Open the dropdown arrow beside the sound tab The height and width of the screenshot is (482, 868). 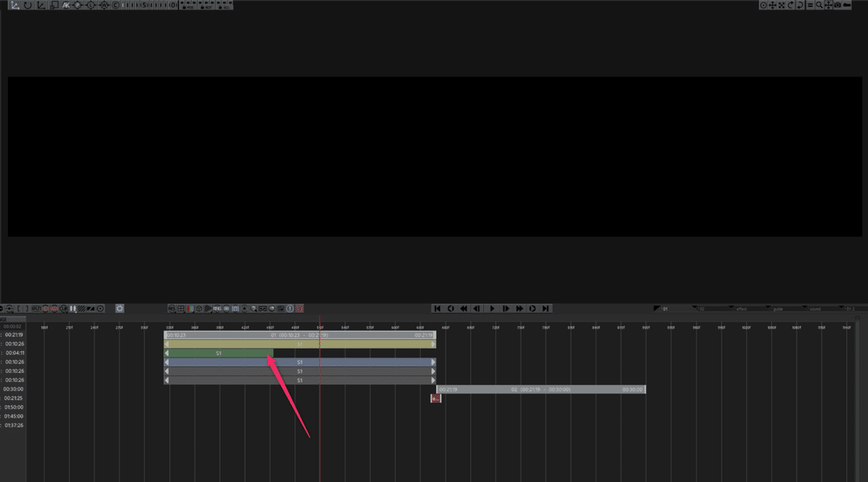click(x=804, y=307)
